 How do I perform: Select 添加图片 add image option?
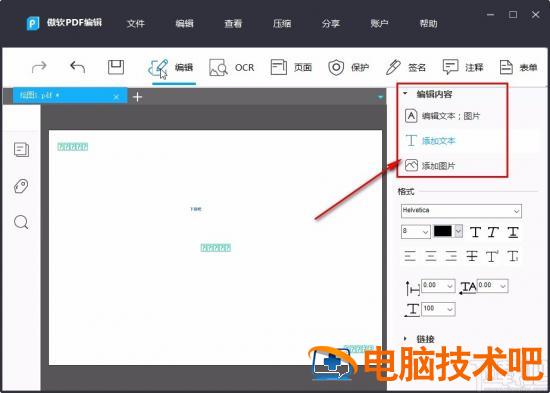430,166
